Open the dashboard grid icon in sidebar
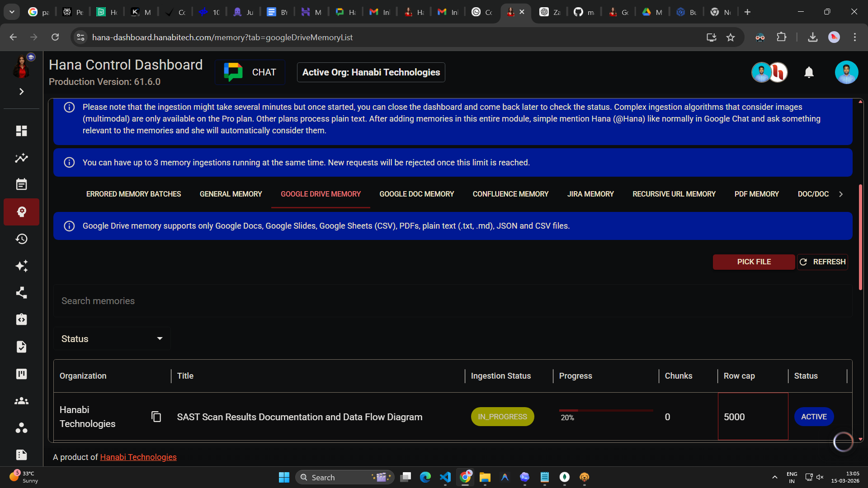This screenshot has height=488, width=868. [21, 131]
